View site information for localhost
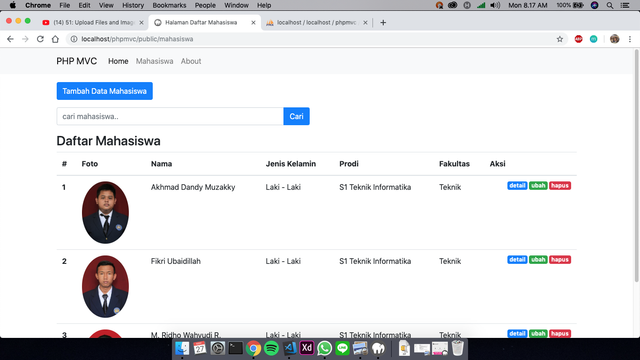640x360 pixels. pos(74,39)
